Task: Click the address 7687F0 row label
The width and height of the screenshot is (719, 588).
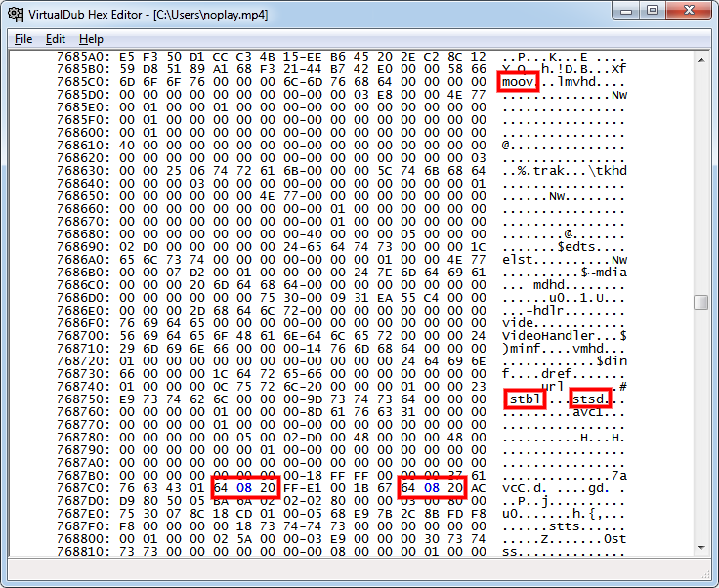Action: (x=83, y=526)
